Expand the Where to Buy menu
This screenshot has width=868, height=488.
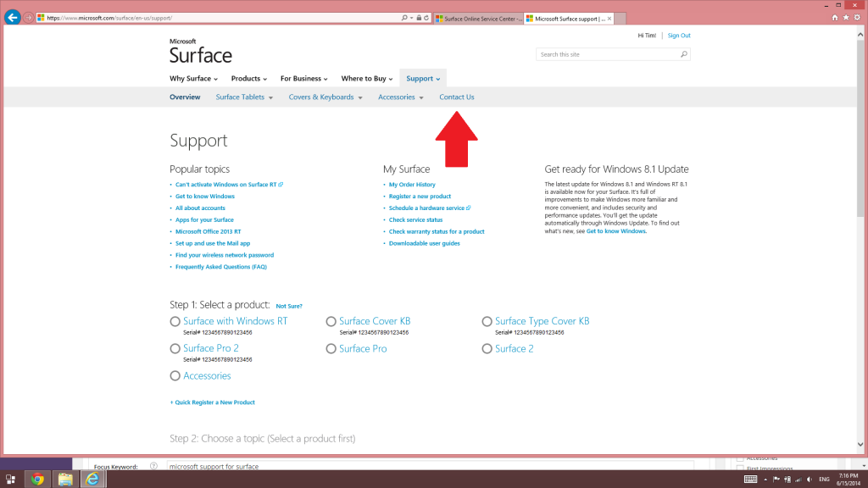[x=367, y=79]
